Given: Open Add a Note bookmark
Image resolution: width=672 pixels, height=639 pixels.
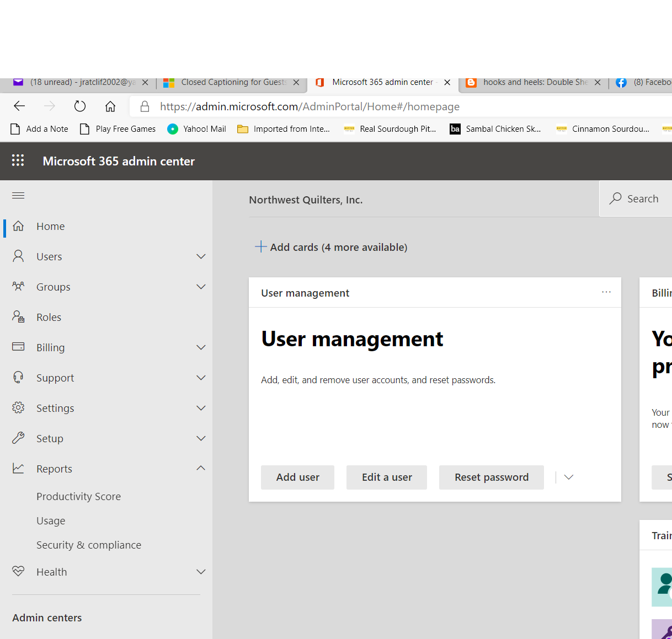Looking at the screenshot, I should (x=39, y=129).
